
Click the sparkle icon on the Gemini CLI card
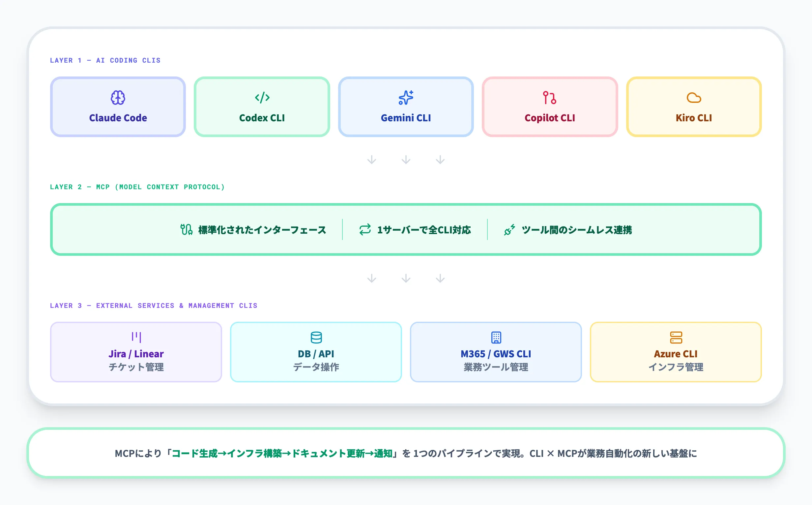406,98
